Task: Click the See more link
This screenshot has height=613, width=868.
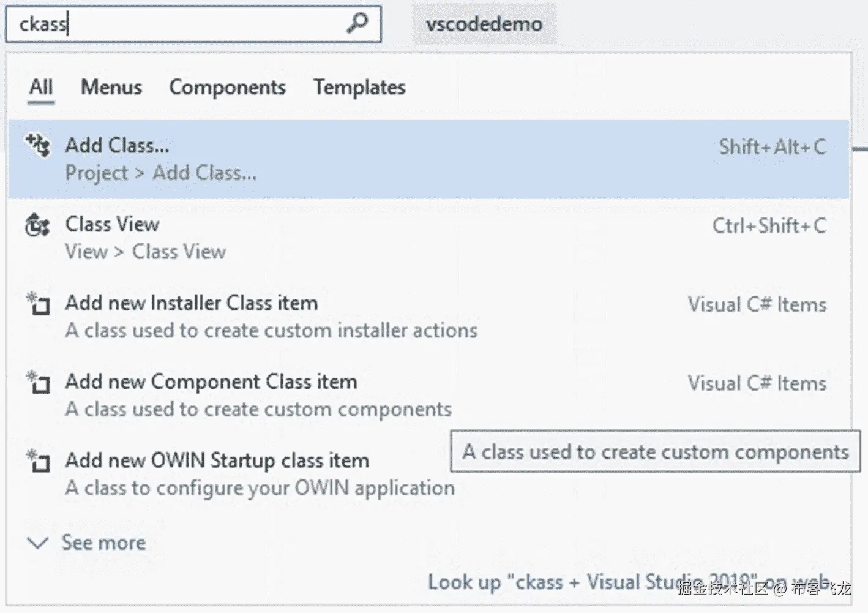Action: (x=103, y=543)
